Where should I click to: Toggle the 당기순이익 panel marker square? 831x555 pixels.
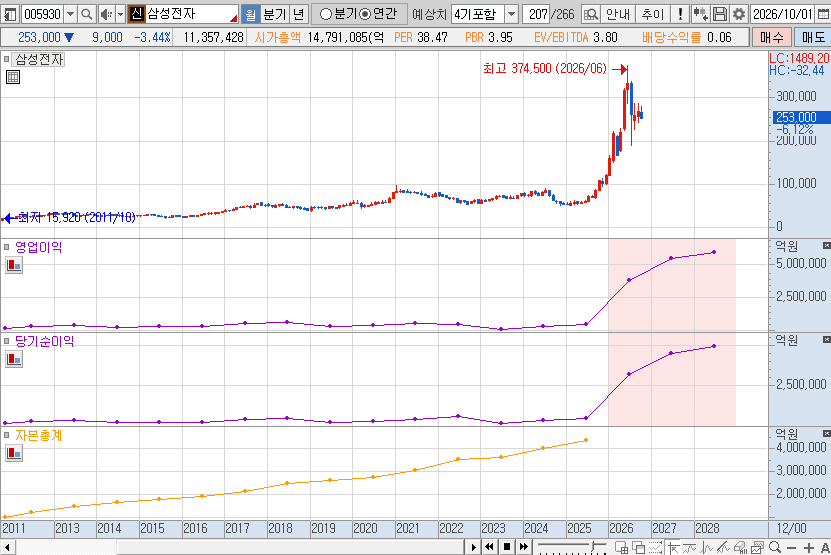[6, 341]
